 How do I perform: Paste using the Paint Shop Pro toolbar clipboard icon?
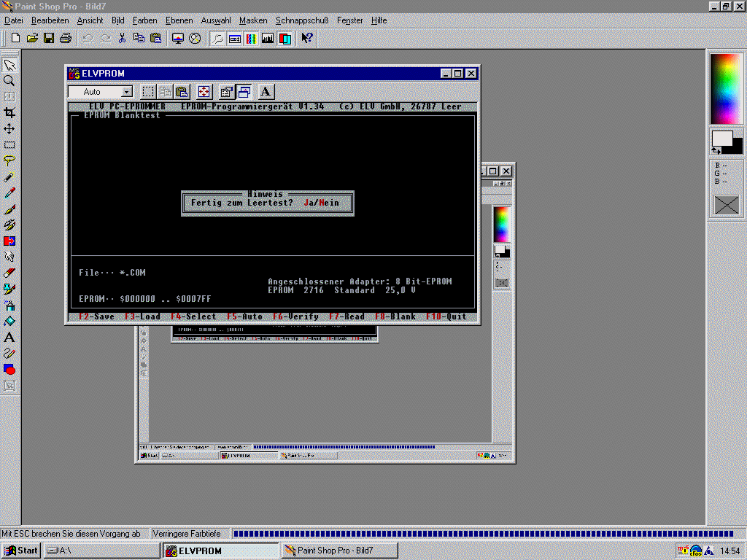(x=155, y=38)
